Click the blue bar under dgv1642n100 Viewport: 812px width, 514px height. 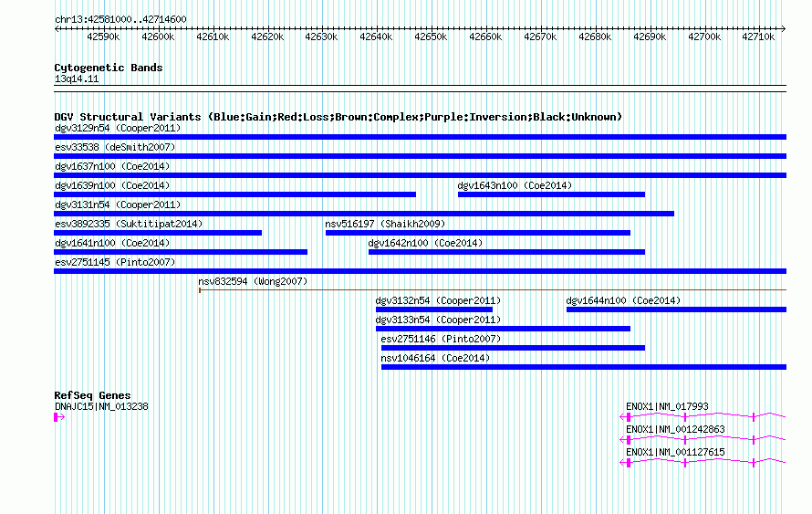[506, 252]
